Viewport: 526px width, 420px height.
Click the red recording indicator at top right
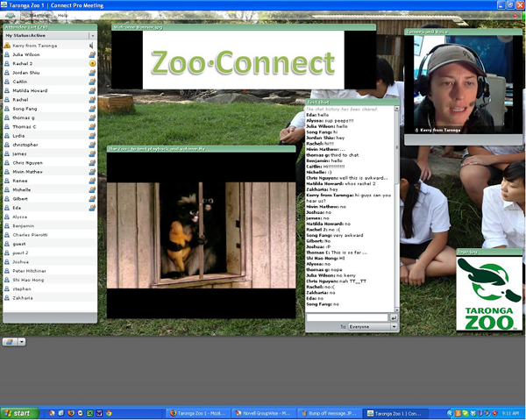click(x=515, y=16)
